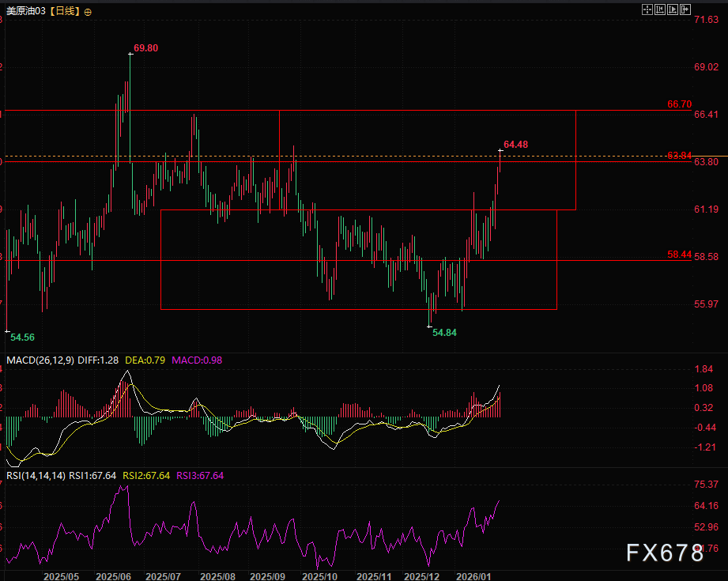Click the chart play-forward axis icon
The width and height of the screenshot is (728, 581).
[673, 9]
